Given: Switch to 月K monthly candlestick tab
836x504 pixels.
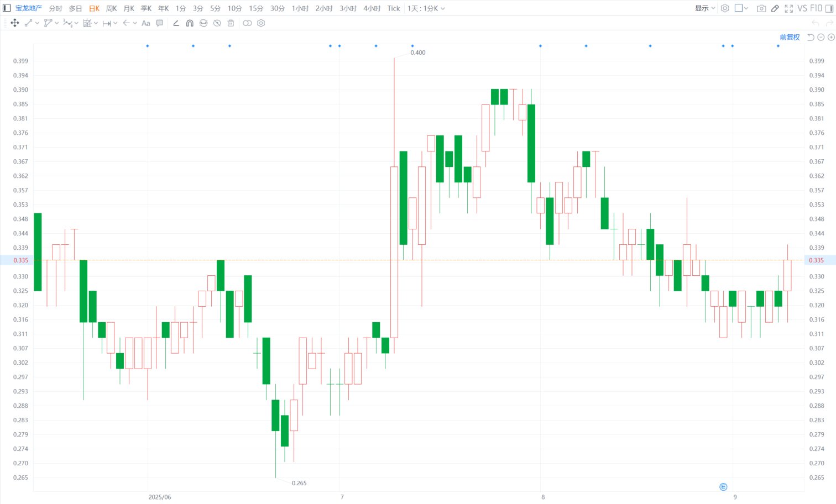Looking at the screenshot, I should [x=129, y=8].
